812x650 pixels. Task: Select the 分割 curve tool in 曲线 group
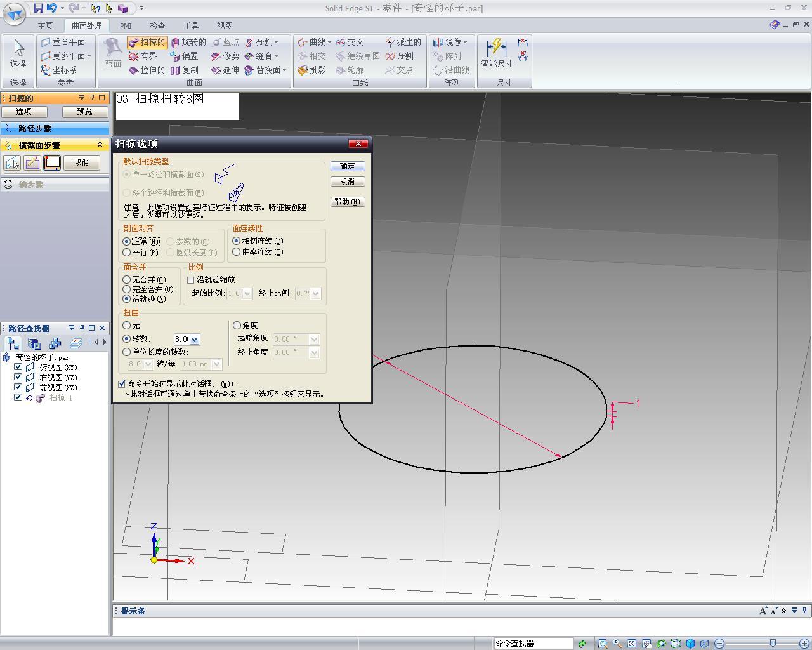click(399, 56)
